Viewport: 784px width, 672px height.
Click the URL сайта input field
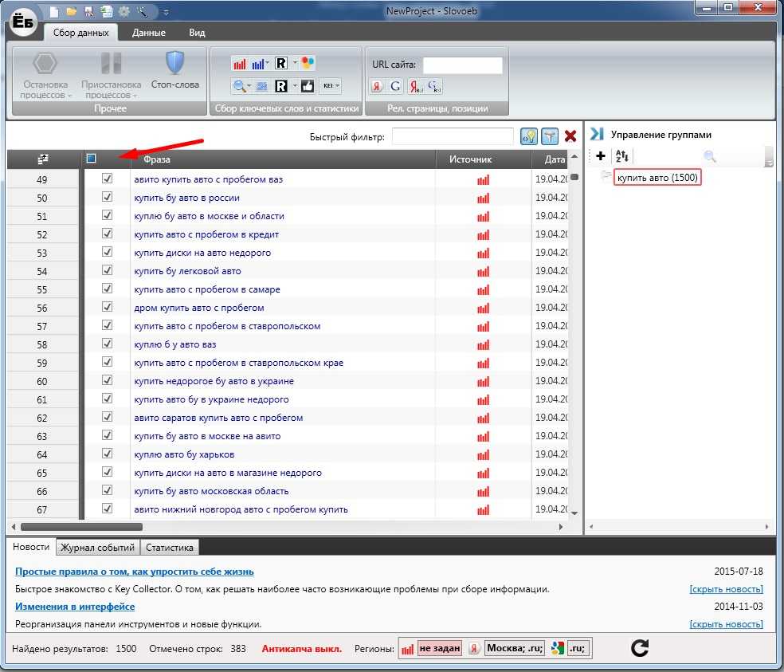(x=462, y=65)
